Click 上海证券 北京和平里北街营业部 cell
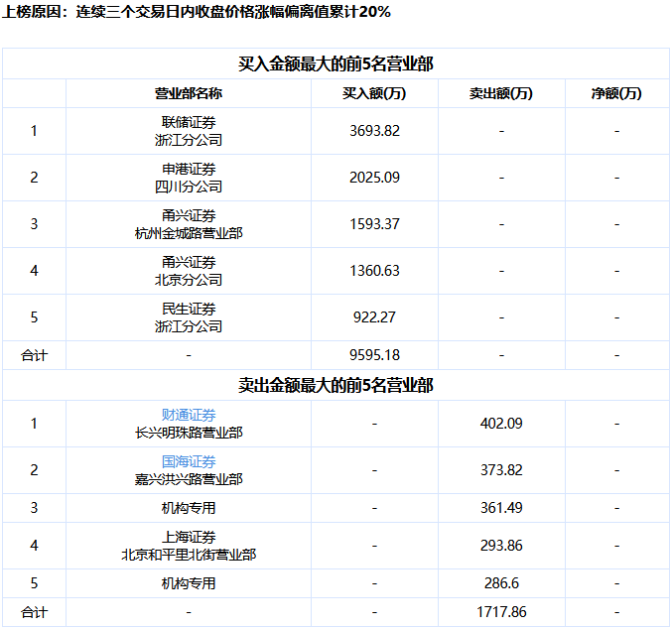The height and width of the screenshot is (629, 672). pyautogui.click(x=189, y=546)
